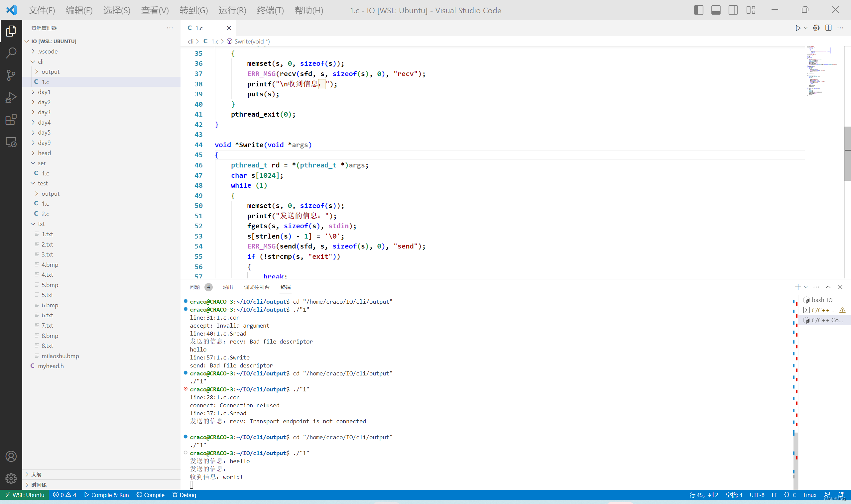Toggle the secondary side bar layout button
This screenshot has height=504, width=851.
point(733,10)
